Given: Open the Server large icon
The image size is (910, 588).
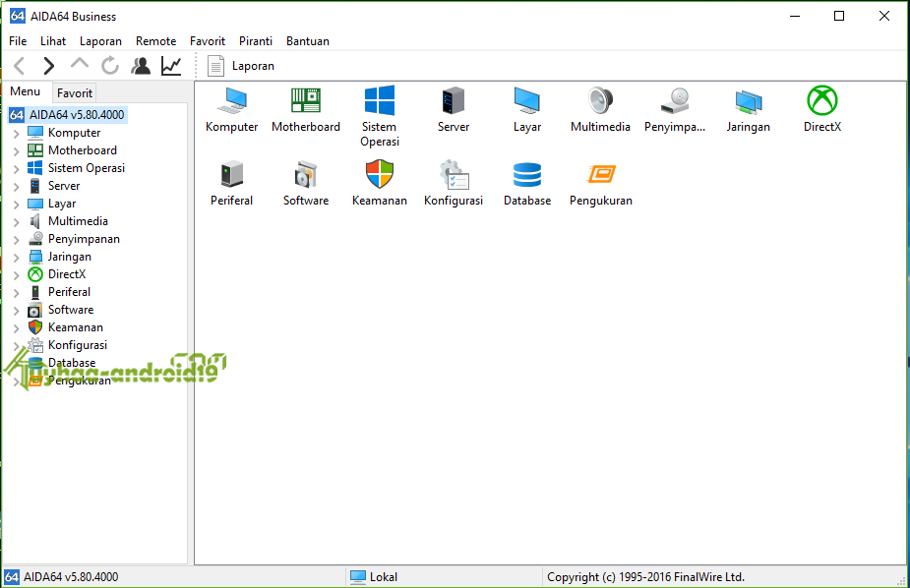Looking at the screenshot, I should click(x=454, y=109).
